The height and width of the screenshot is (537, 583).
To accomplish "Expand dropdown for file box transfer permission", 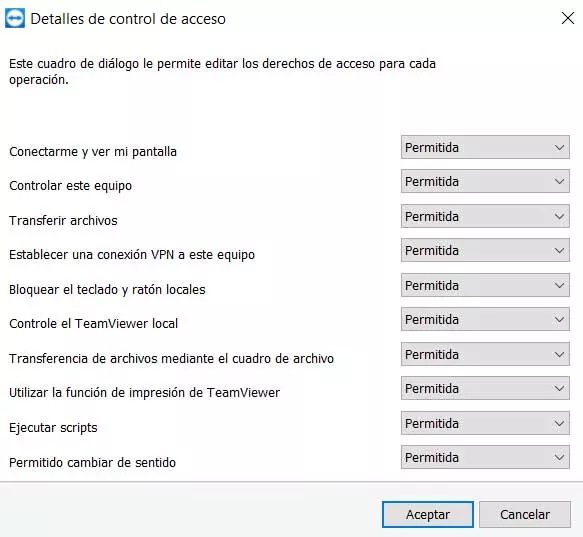I will pos(485,354).
